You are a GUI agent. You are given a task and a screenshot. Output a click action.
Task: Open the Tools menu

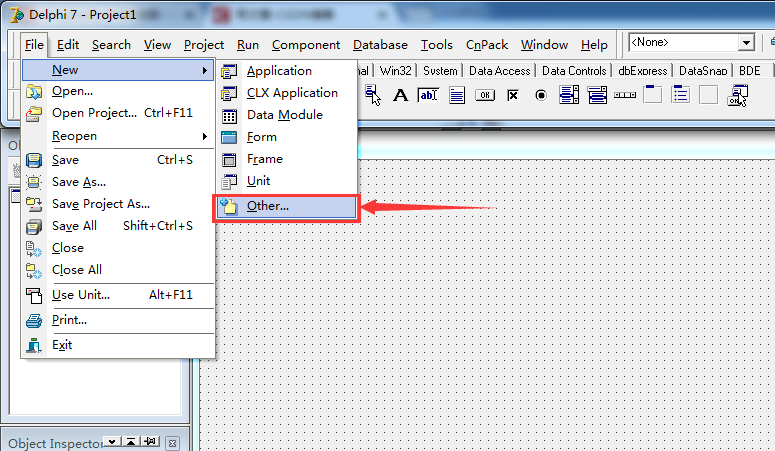point(436,45)
